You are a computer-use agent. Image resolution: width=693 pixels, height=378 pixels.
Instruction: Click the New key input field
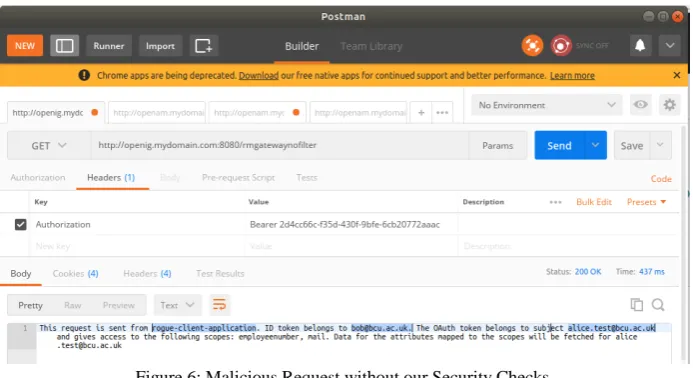point(137,246)
